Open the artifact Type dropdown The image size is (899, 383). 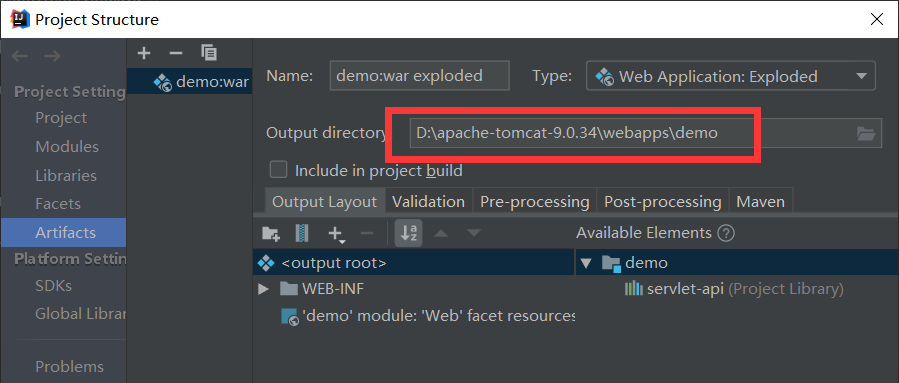click(730, 76)
